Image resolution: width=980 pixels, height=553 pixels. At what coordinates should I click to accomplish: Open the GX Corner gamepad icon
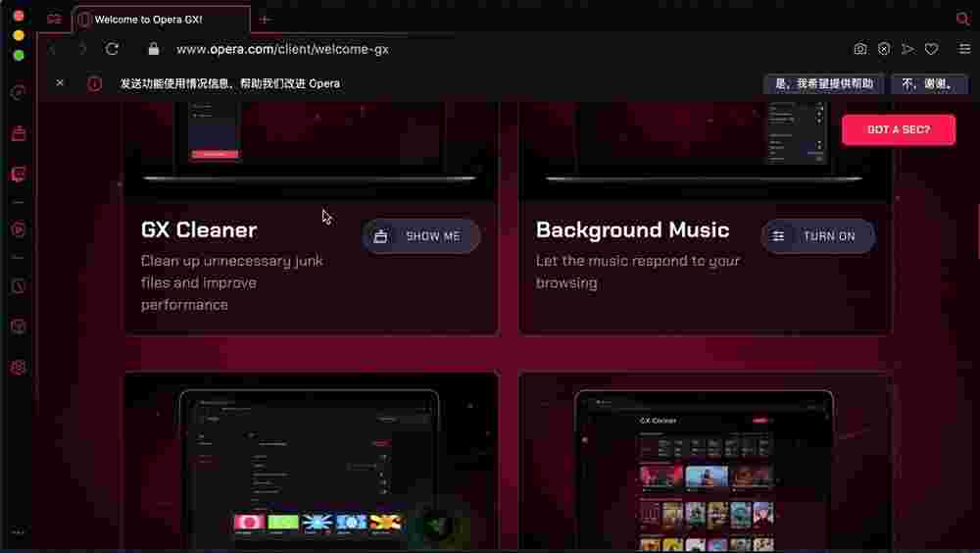[x=54, y=19]
